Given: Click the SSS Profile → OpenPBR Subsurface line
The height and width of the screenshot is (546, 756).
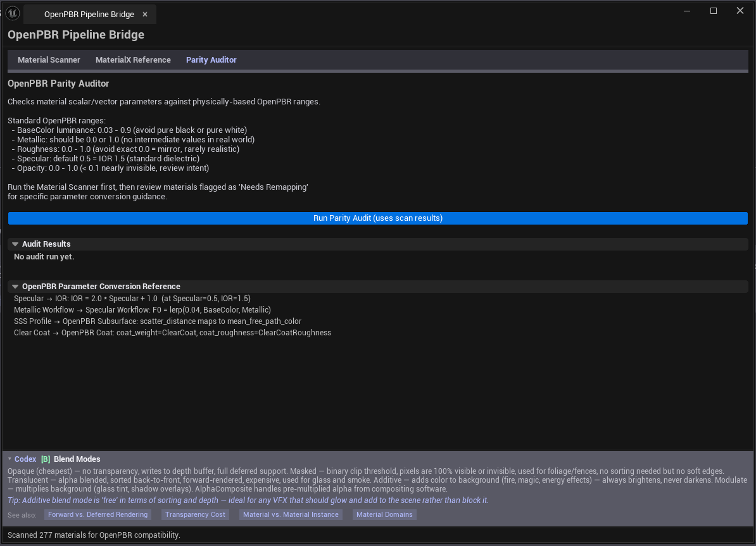Looking at the screenshot, I should [x=158, y=321].
